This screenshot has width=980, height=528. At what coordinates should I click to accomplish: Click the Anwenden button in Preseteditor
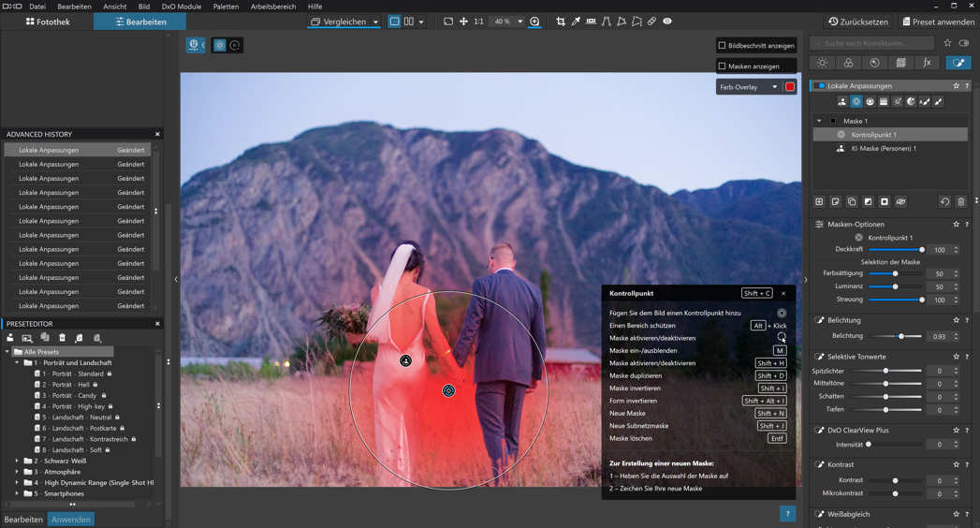click(71, 520)
